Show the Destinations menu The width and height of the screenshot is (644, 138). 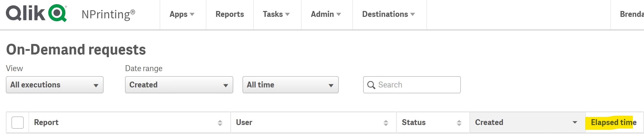pyautogui.click(x=388, y=14)
